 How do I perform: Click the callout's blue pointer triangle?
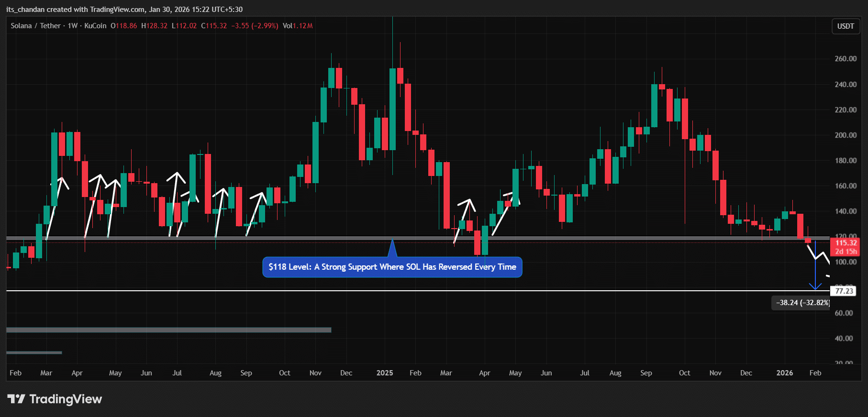point(392,249)
